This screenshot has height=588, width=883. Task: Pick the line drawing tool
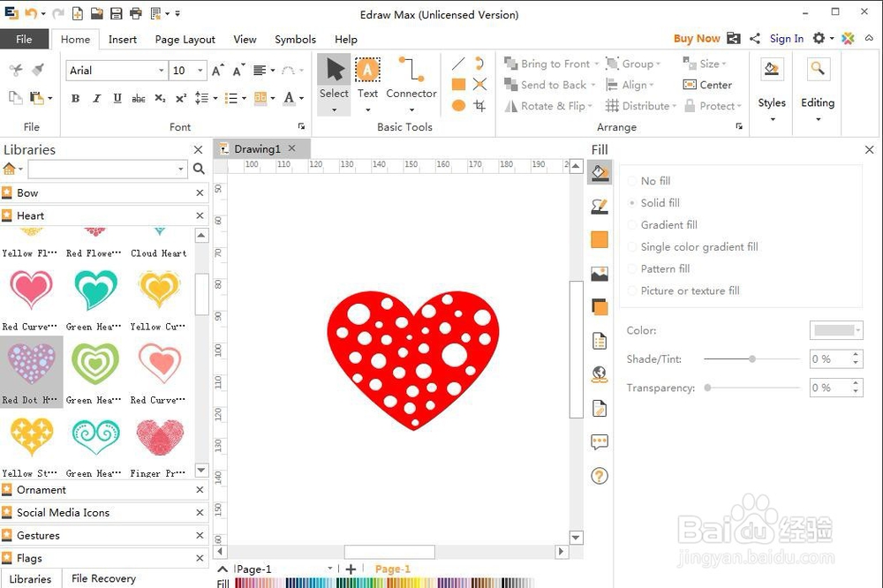click(458, 64)
